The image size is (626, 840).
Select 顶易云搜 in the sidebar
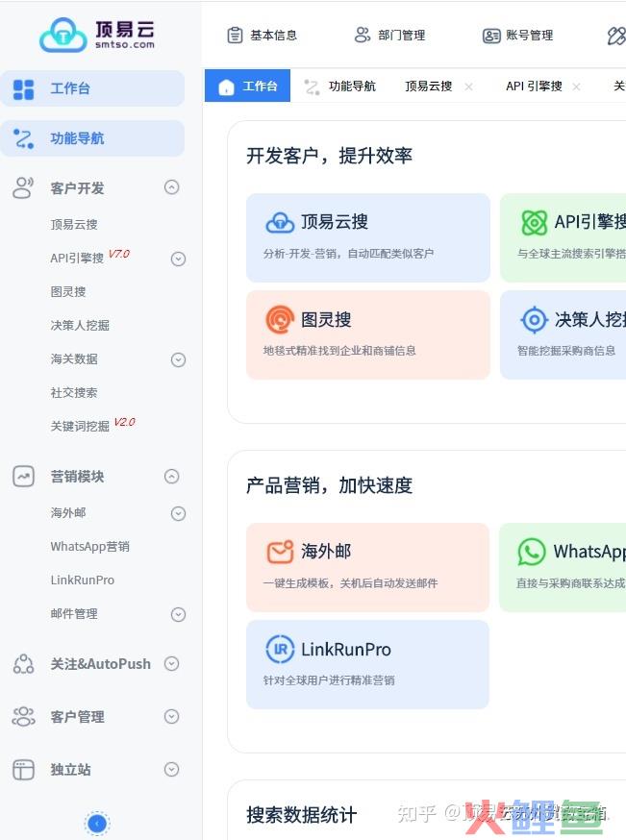(x=74, y=225)
